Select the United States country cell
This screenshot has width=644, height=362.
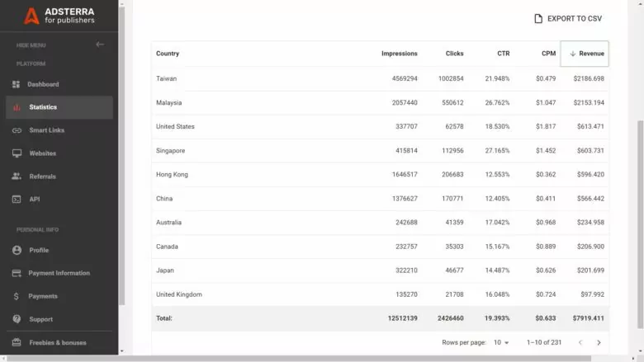[x=175, y=127]
